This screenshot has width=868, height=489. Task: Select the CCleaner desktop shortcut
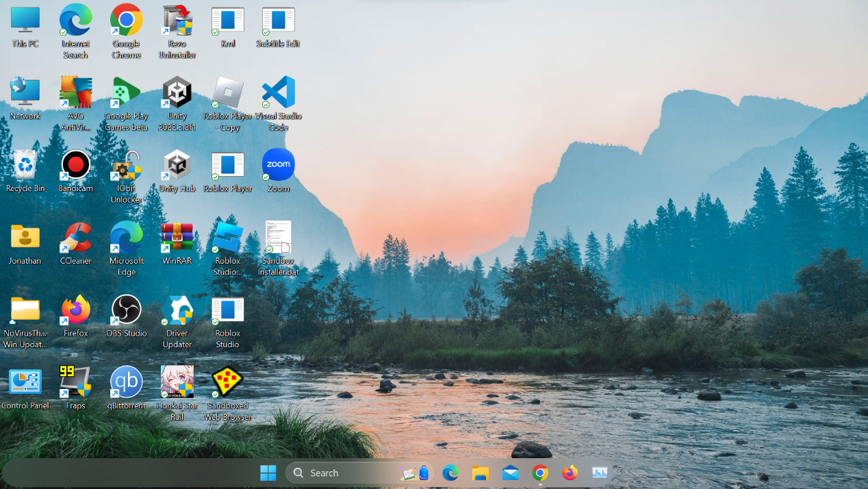[x=76, y=244]
